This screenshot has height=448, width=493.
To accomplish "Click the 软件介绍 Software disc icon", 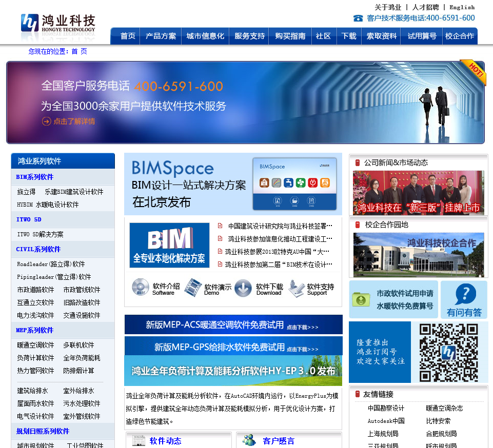I will [141, 287].
